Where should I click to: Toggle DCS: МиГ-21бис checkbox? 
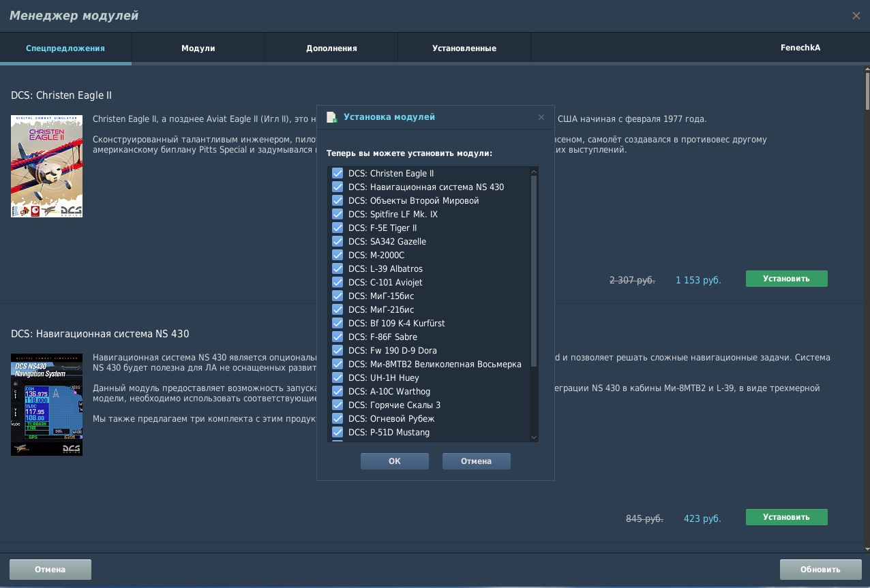(337, 309)
